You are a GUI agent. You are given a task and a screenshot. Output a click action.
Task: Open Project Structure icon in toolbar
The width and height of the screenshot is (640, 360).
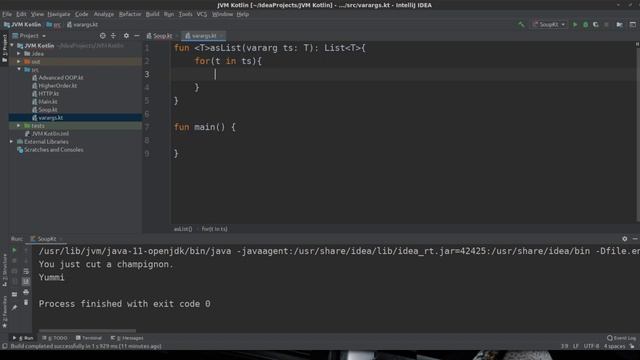620,24
